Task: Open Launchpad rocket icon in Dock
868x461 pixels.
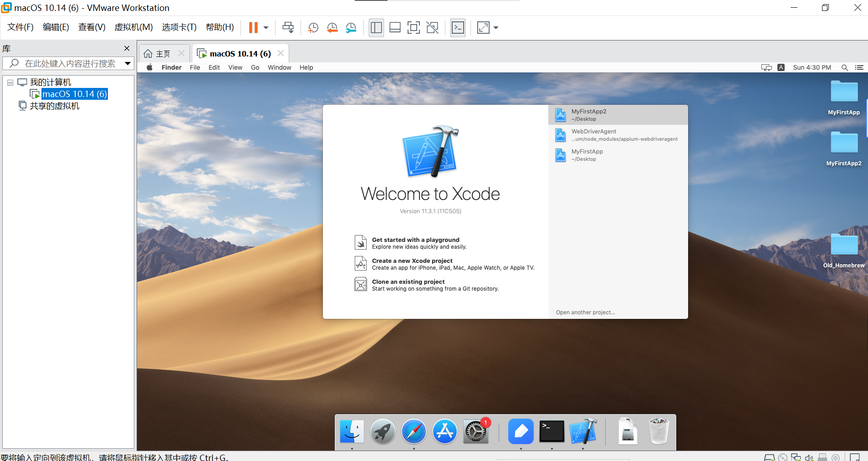Action: [383, 431]
